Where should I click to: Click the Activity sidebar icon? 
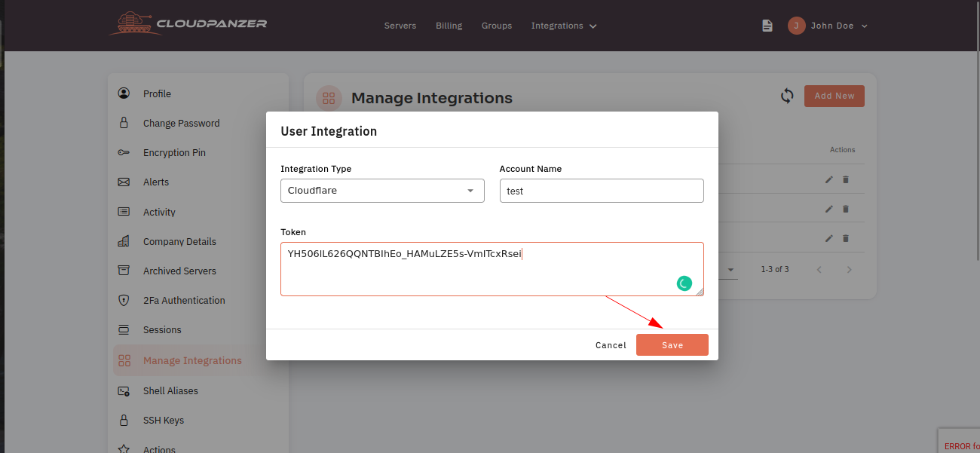(124, 212)
